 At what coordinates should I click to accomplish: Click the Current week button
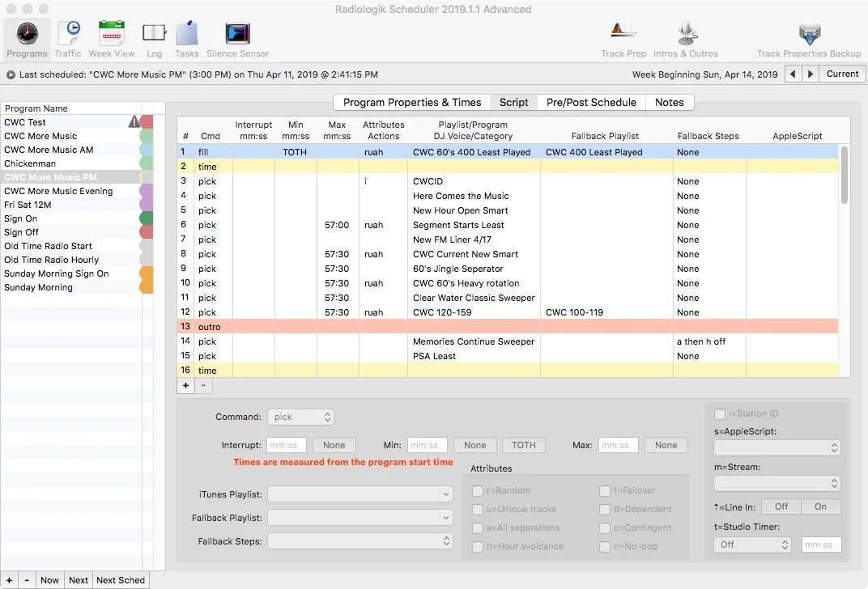click(843, 74)
